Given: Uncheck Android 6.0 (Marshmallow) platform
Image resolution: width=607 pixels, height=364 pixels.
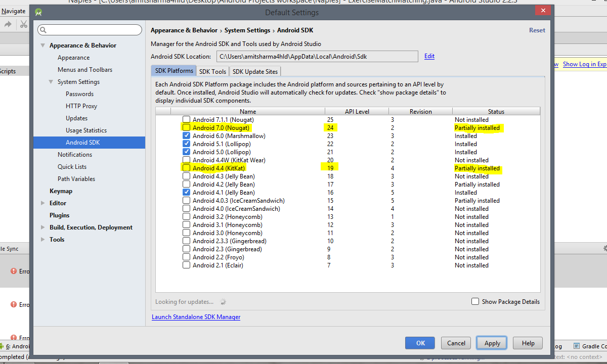Looking at the screenshot, I should point(187,136).
